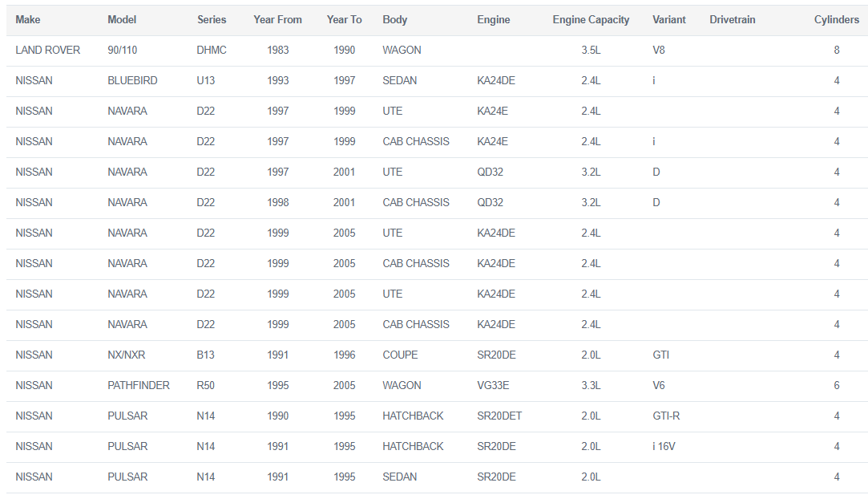Select the B13 series cell
The width and height of the screenshot is (868, 495).
(205, 355)
